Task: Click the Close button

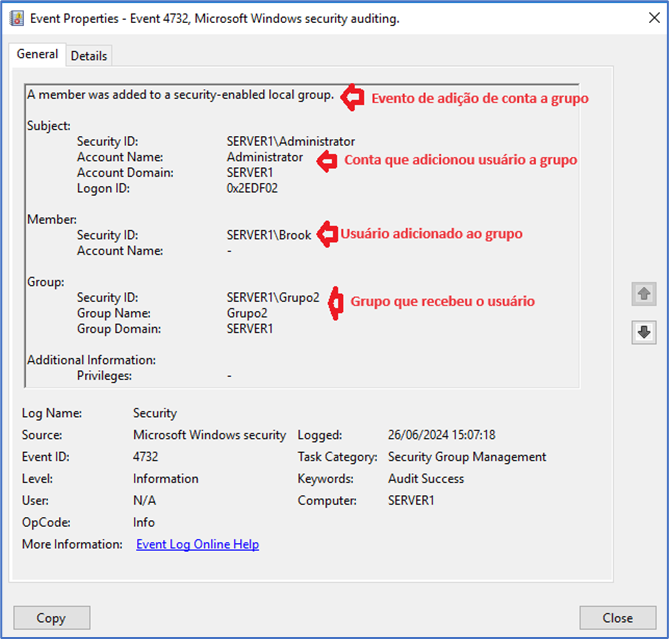Action: (617, 618)
